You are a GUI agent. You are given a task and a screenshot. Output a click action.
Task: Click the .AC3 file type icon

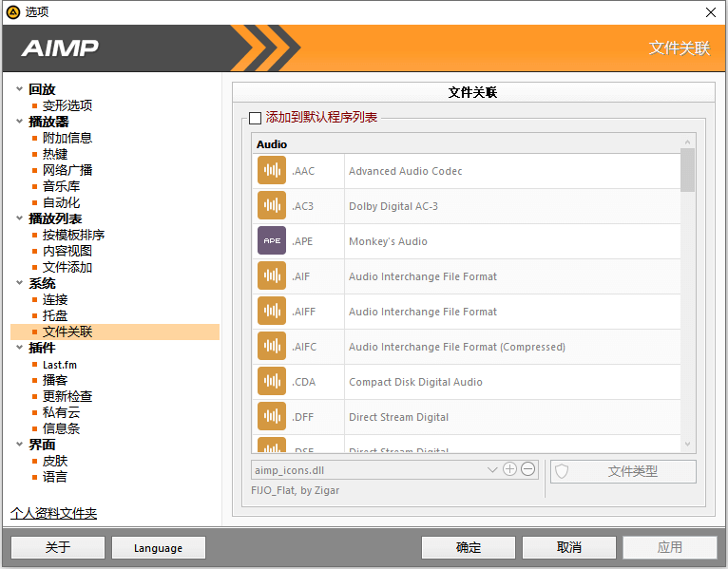point(272,205)
